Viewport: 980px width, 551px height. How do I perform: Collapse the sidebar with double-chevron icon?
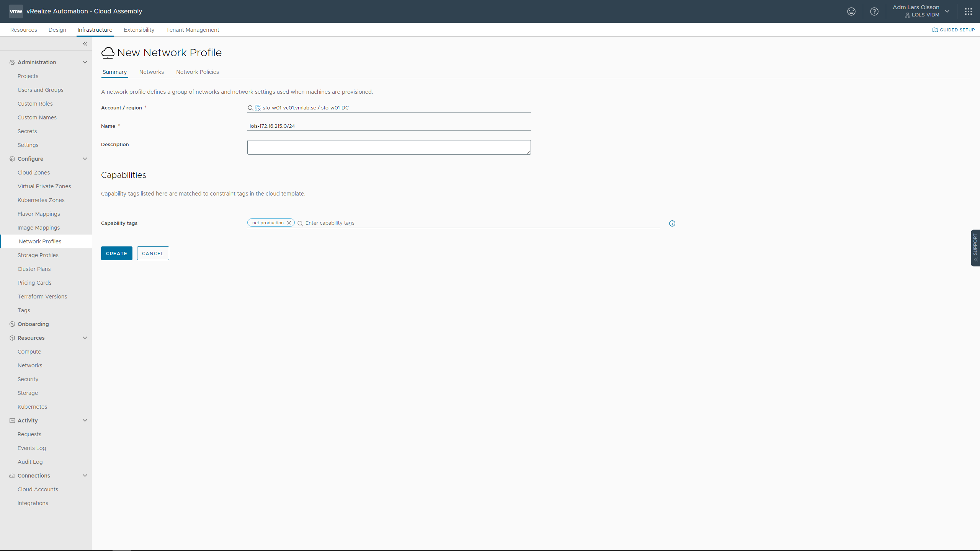coord(85,44)
